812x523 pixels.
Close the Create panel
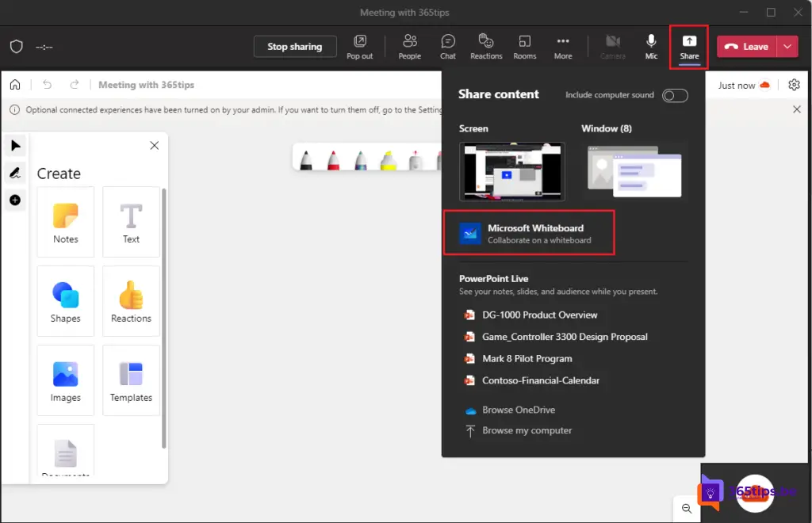(x=155, y=145)
